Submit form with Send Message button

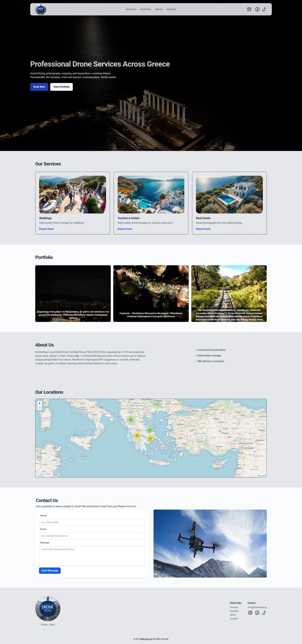(x=50, y=570)
